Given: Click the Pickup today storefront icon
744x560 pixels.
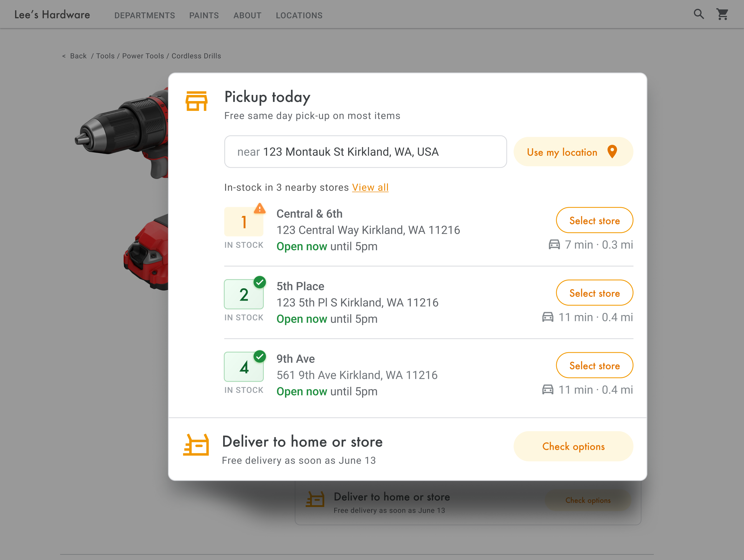Looking at the screenshot, I should point(196,101).
